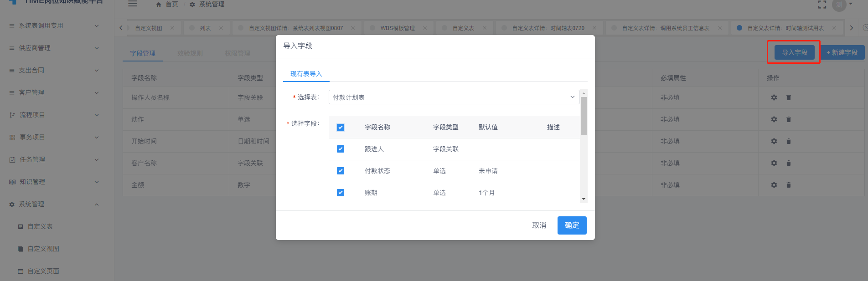This screenshot has width=868, height=281.
Task: Switch to 调用系统员工信息表 tab
Action: point(666,28)
